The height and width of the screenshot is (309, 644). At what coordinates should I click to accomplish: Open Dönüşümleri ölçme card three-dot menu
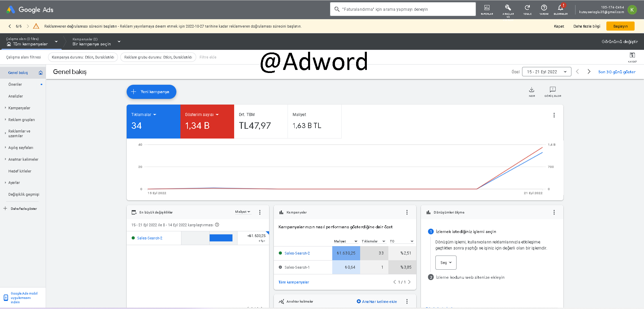[554, 212]
